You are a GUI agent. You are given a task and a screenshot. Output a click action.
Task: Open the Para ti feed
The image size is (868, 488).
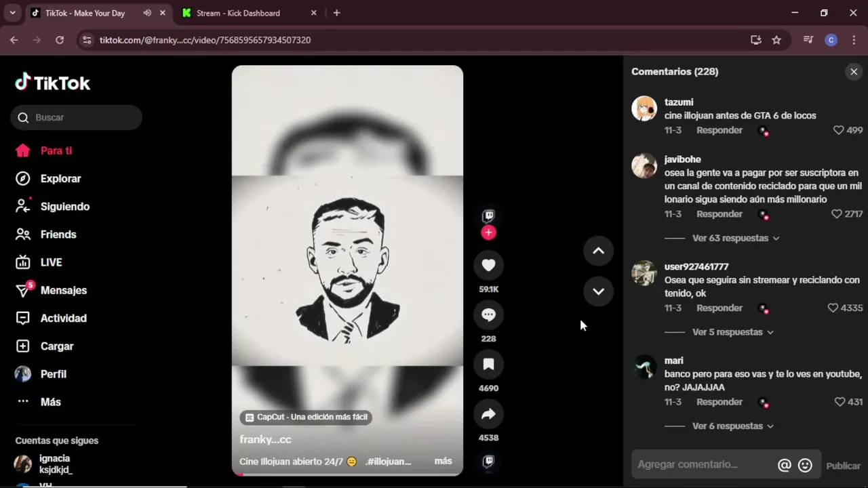tap(56, 150)
